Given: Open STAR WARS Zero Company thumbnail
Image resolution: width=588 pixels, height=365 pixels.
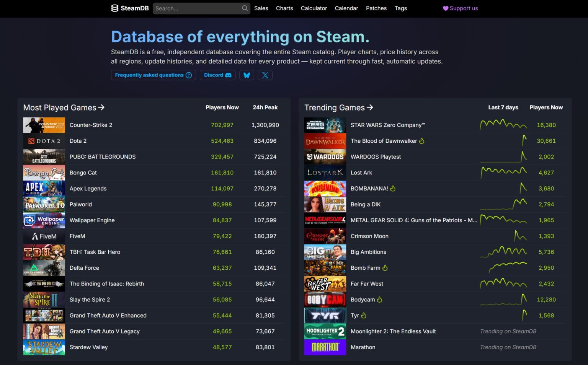Looking at the screenshot, I should (325, 125).
